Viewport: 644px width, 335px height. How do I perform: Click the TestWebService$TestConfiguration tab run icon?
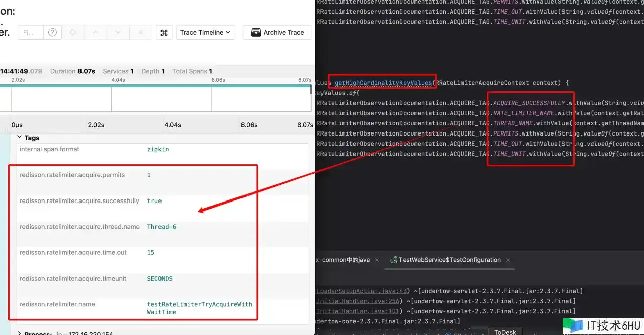pyautogui.click(x=393, y=260)
